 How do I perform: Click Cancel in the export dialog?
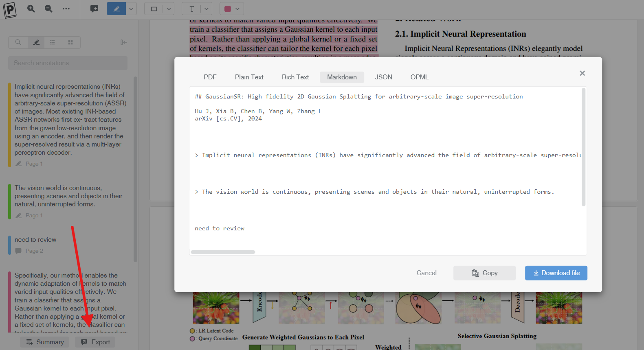click(x=426, y=273)
